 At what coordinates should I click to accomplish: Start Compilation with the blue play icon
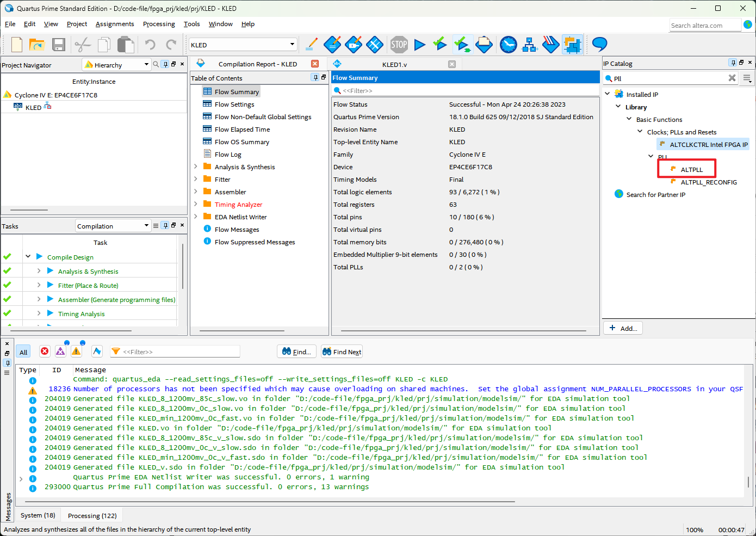tap(419, 45)
